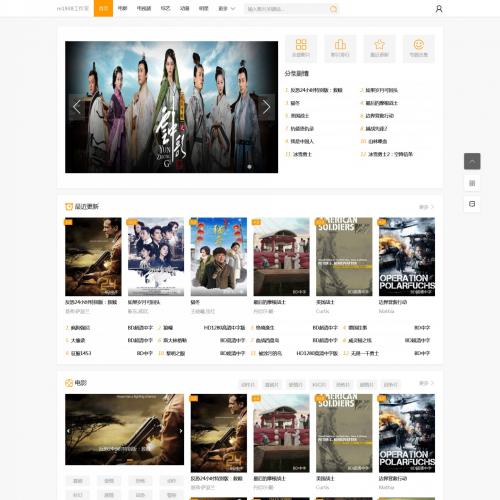
Task: Open the bar chart ranking icon
Action: 340,48
